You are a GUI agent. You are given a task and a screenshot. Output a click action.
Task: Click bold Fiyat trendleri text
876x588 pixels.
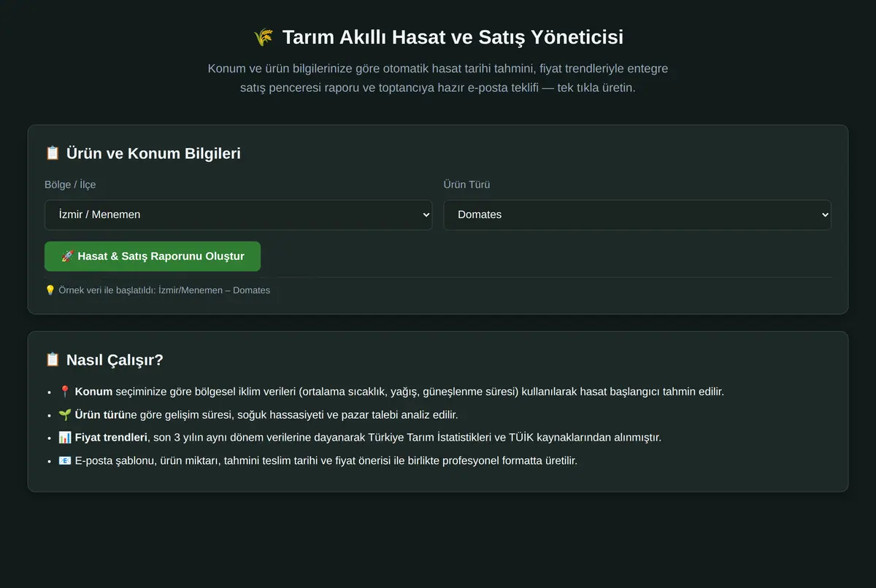click(111, 438)
